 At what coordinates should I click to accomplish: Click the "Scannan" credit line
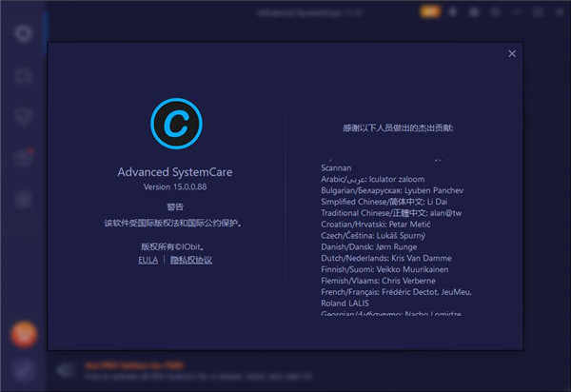(x=336, y=168)
